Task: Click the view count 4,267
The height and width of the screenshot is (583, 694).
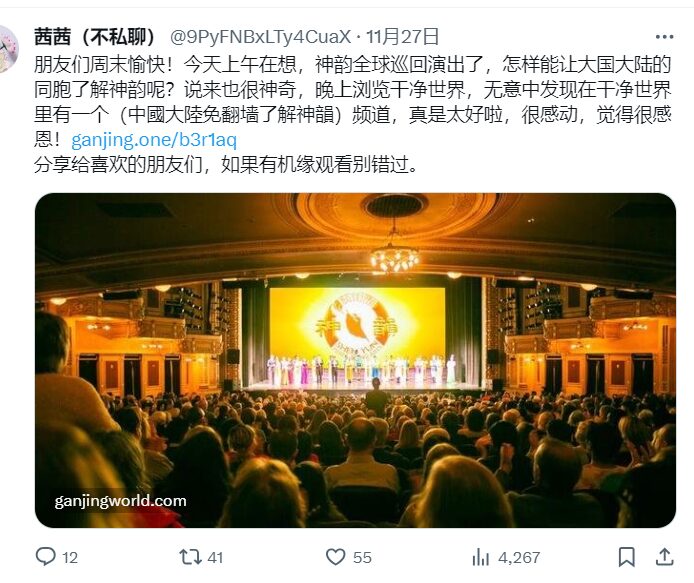Action: click(x=519, y=557)
